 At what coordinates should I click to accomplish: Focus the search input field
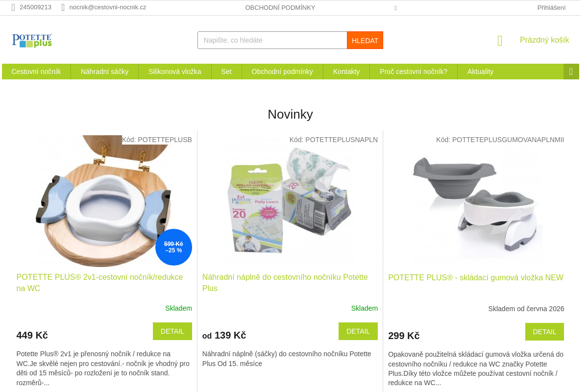click(x=272, y=40)
